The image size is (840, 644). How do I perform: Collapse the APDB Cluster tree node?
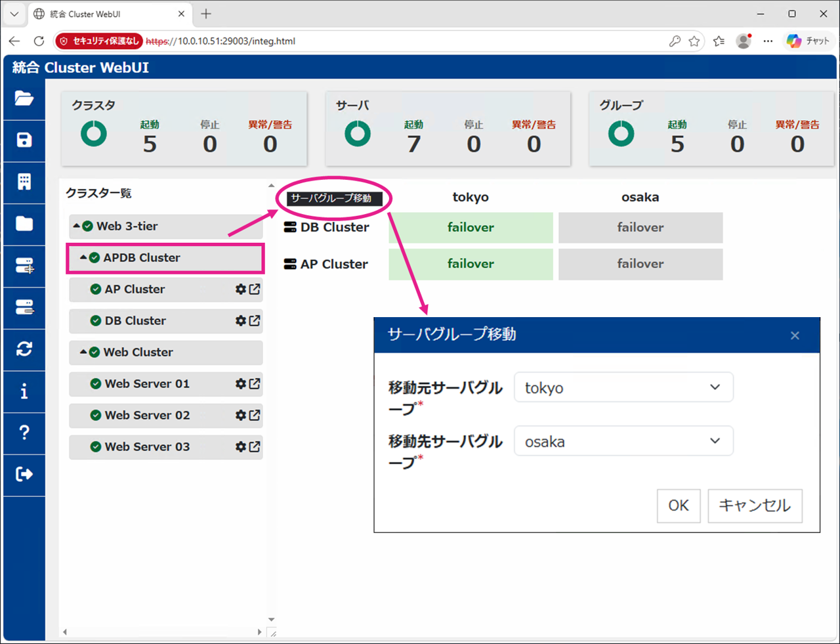pos(83,257)
